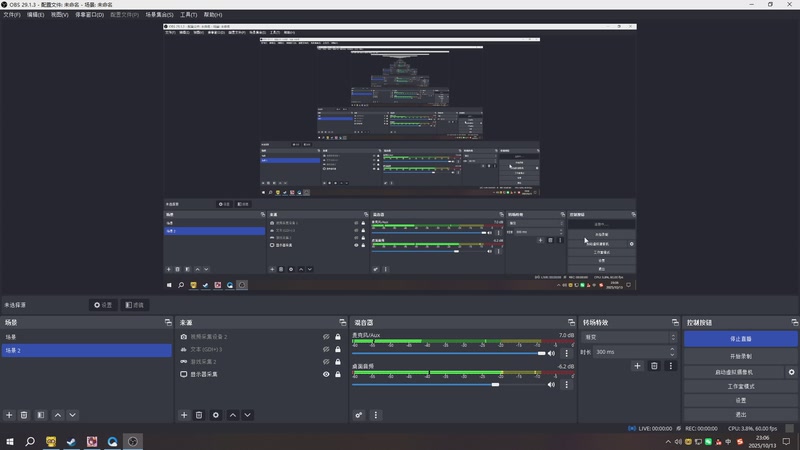Open Windows Start menu on taskbar

tap(10, 441)
